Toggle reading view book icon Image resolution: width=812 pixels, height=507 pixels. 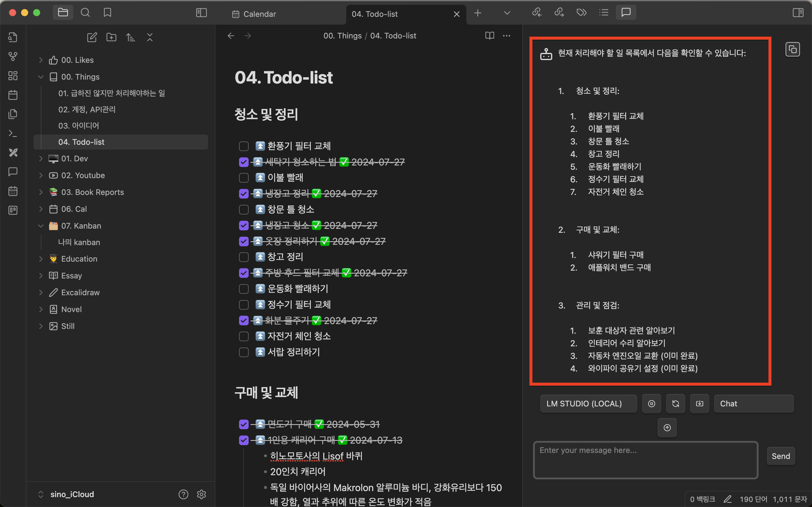coord(489,35)
